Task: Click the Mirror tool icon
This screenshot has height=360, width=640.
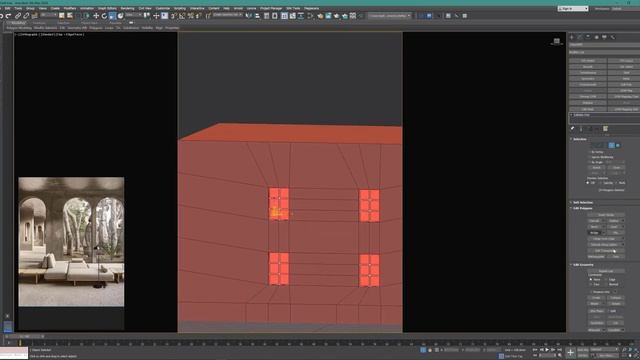Action: (x=249, y=16)
